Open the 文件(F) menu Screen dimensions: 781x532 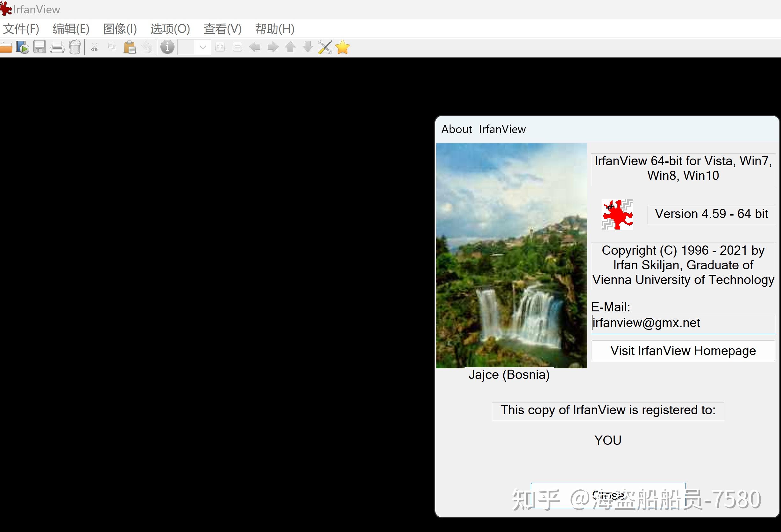pos(21,29)
